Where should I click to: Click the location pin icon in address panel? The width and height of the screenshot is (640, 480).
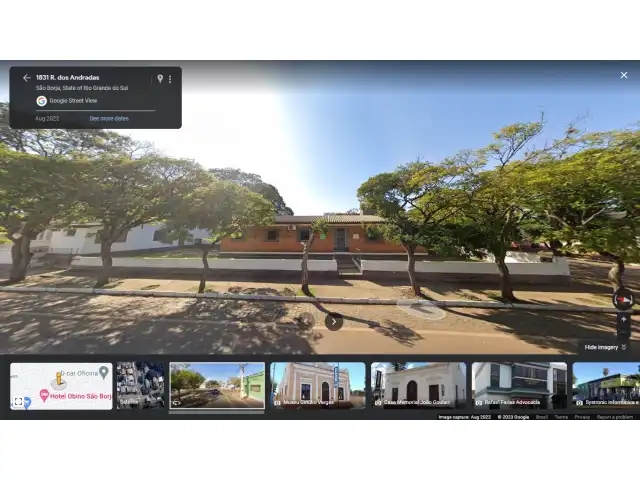click(x=160, y=78)
